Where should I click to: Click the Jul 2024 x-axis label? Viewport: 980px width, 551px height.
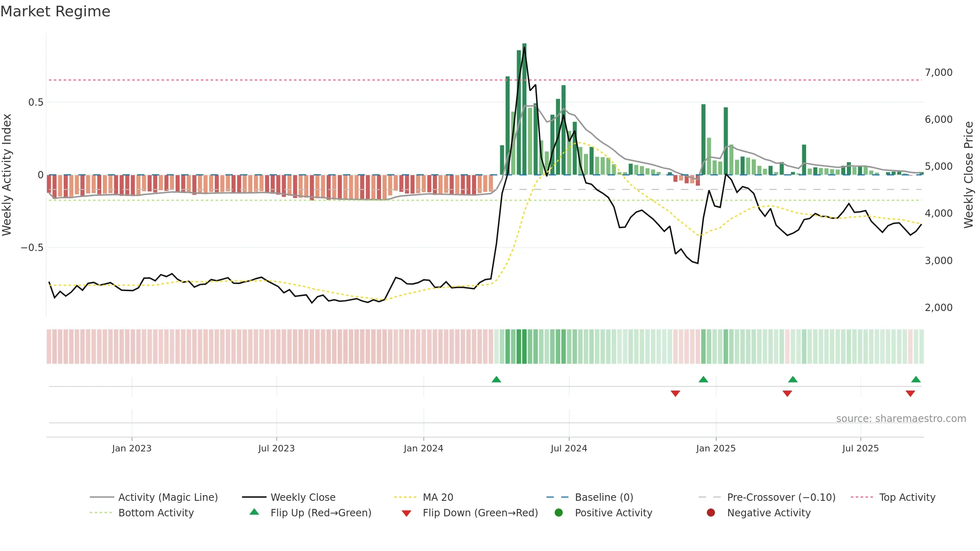point(569,448)
